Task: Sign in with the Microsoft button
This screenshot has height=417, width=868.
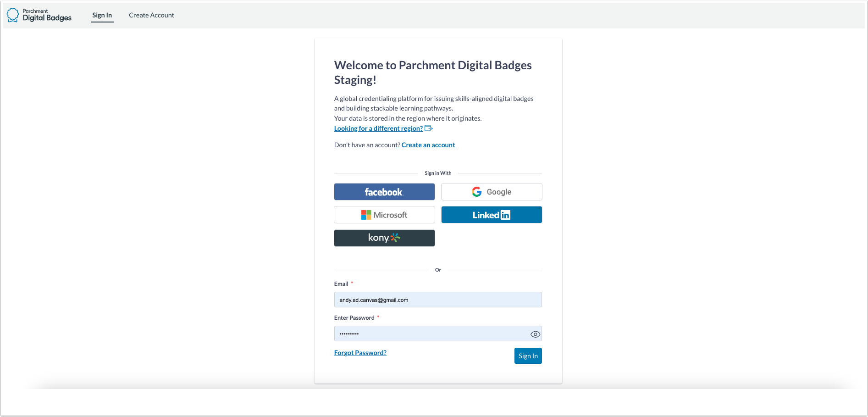Action: tap(384, 214)
